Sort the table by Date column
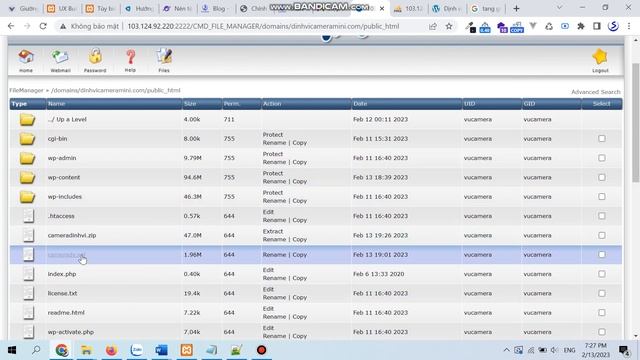 click(x=360, y=104)
